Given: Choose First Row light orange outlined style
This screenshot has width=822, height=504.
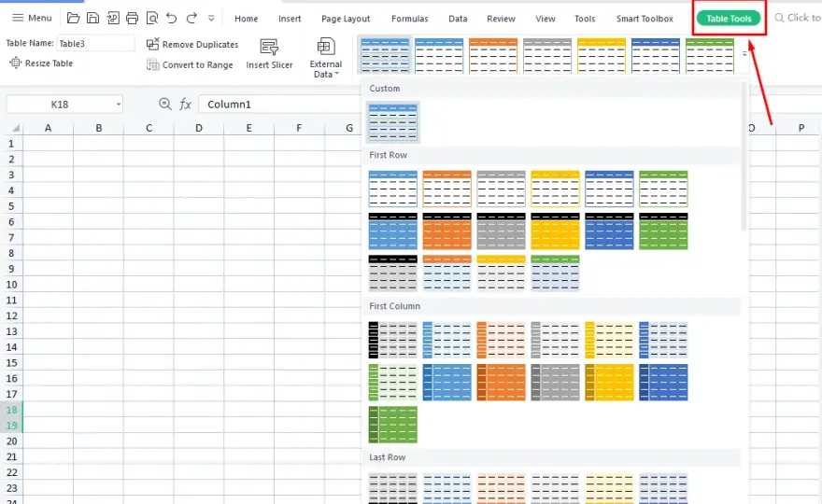Looking at the screenshot, I should pos(447,189).
